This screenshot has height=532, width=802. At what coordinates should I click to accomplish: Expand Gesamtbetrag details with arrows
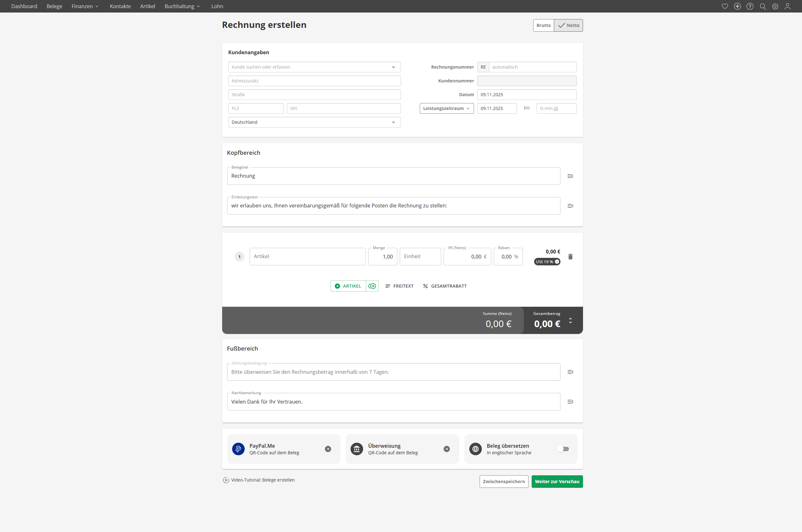tap(570, 320)
